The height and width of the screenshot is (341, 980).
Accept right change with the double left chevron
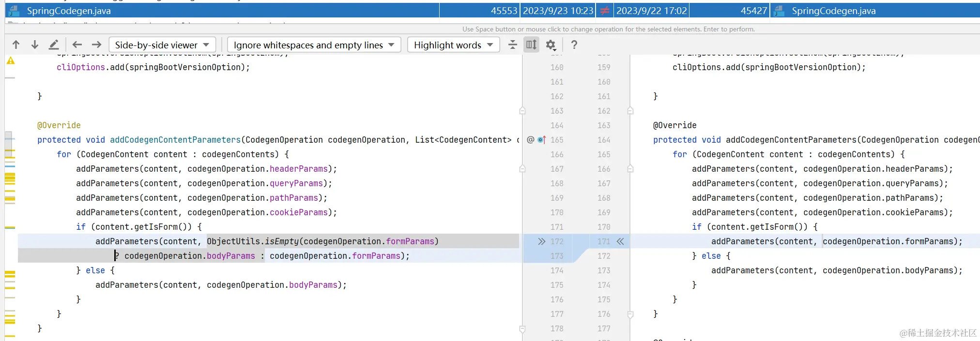(x=620, y=241)
